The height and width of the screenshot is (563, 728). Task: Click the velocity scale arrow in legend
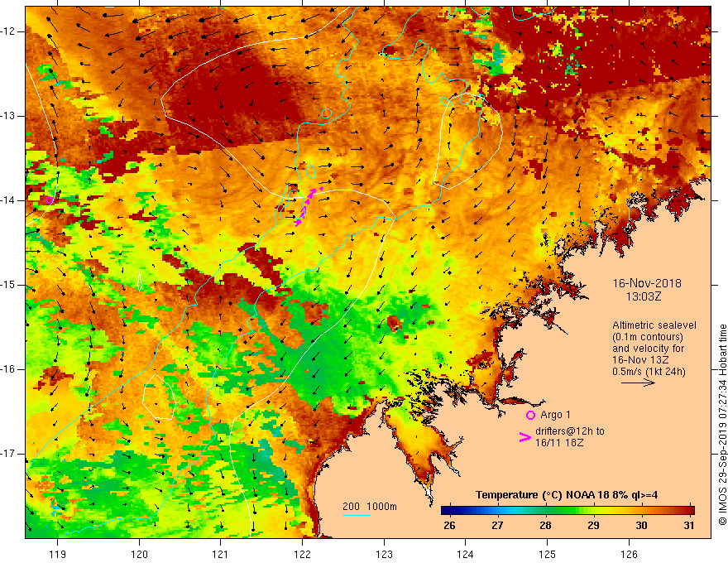tap(638, 383)
